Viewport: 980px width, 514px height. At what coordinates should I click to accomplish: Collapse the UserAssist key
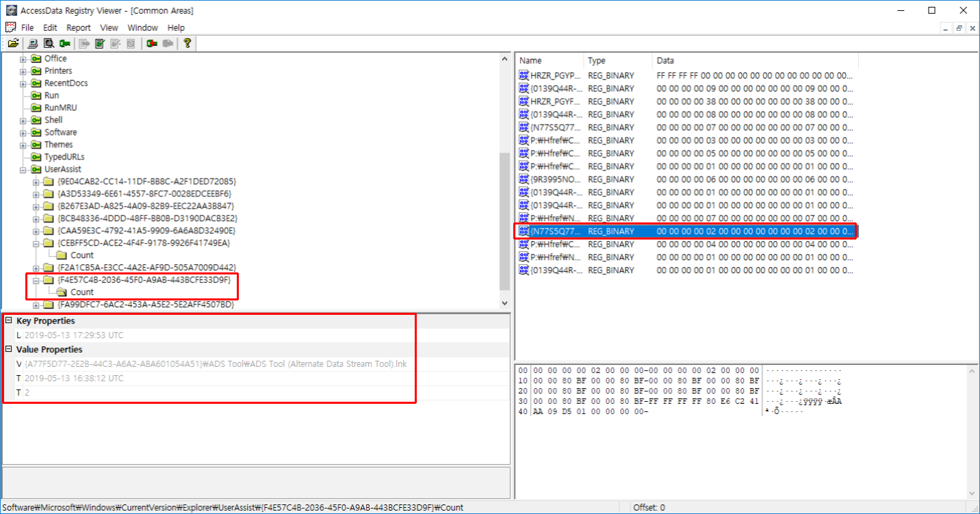tap(23, 170)
